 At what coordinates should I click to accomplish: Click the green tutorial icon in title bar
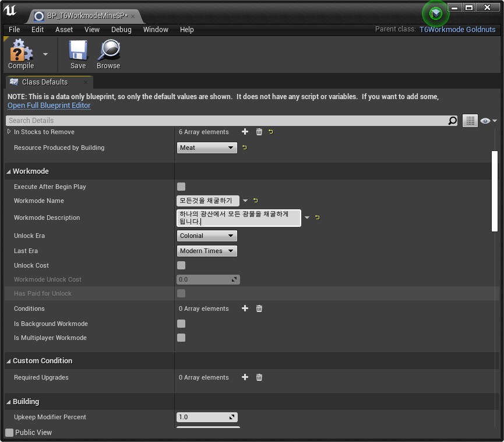click(x=435, y=13)
